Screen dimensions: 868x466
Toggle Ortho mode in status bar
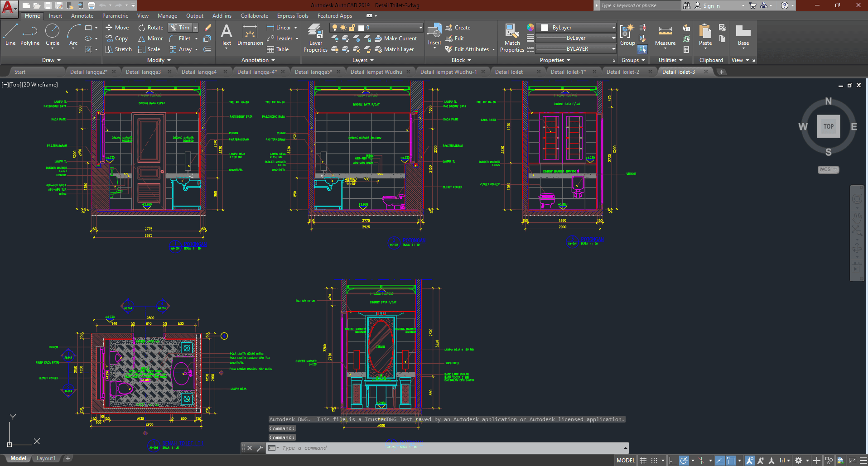point(673,461)
